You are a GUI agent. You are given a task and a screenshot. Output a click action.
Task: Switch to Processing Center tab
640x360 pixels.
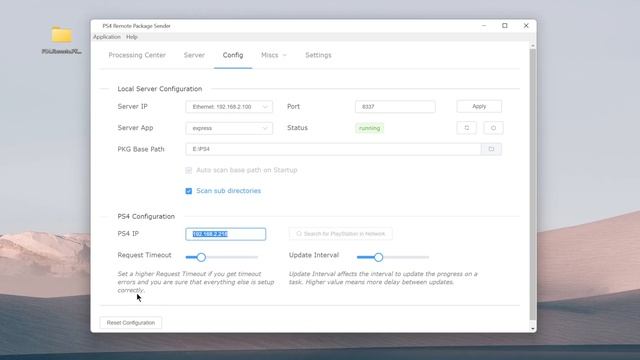[137, 55]
